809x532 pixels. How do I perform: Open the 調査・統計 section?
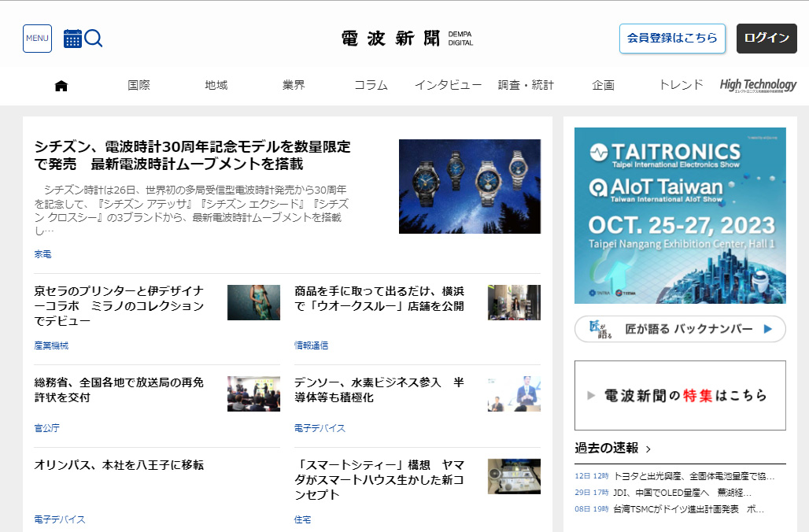[x=527, y=86]
